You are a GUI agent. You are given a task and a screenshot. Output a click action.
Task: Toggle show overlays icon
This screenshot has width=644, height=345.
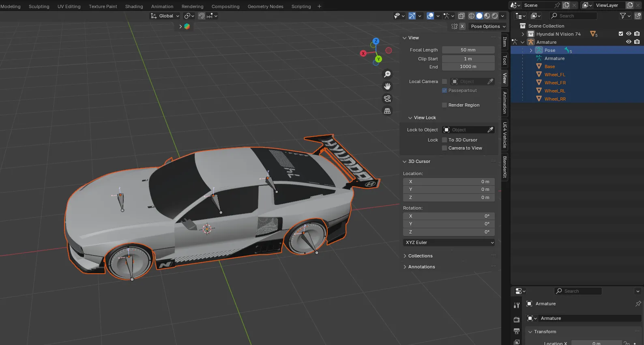(430, 16)
